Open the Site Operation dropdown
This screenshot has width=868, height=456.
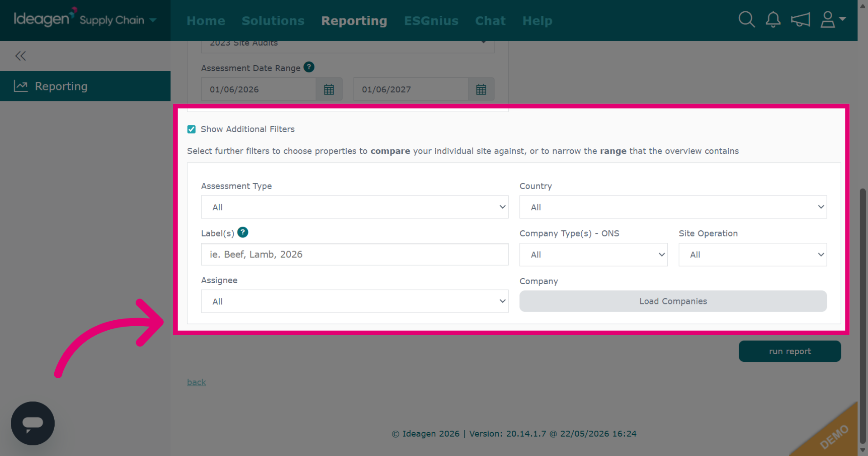(753, 255)
